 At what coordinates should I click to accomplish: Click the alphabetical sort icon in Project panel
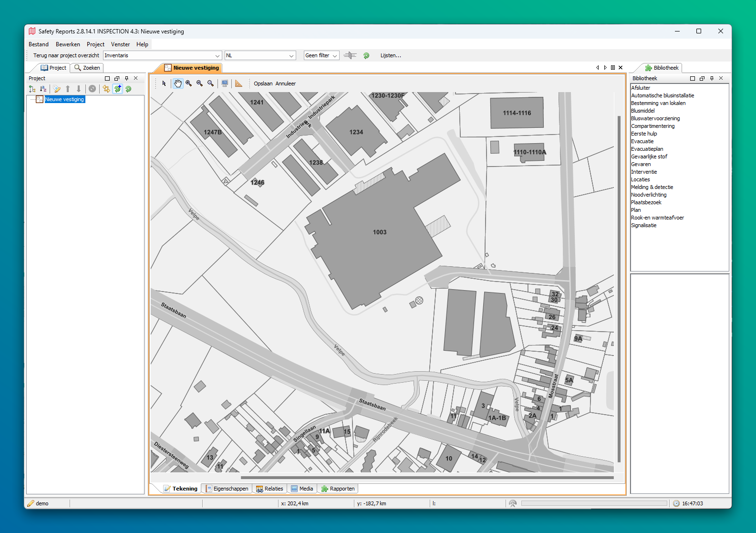pos(43,89)
